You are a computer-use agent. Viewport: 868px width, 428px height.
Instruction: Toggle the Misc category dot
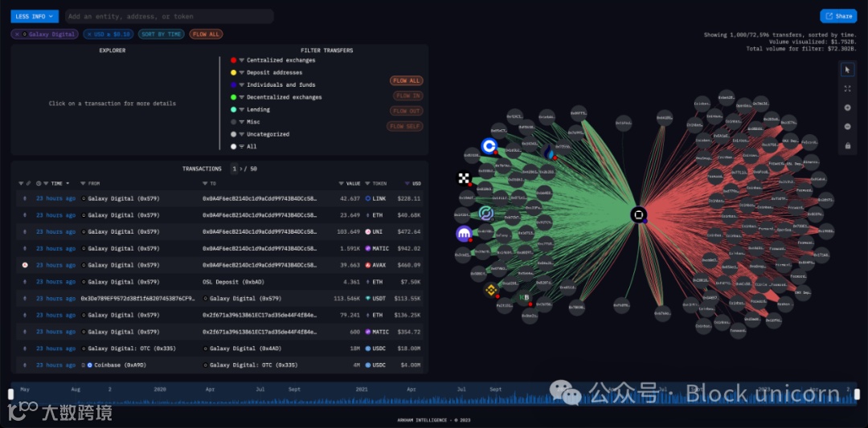pos(234,121)
